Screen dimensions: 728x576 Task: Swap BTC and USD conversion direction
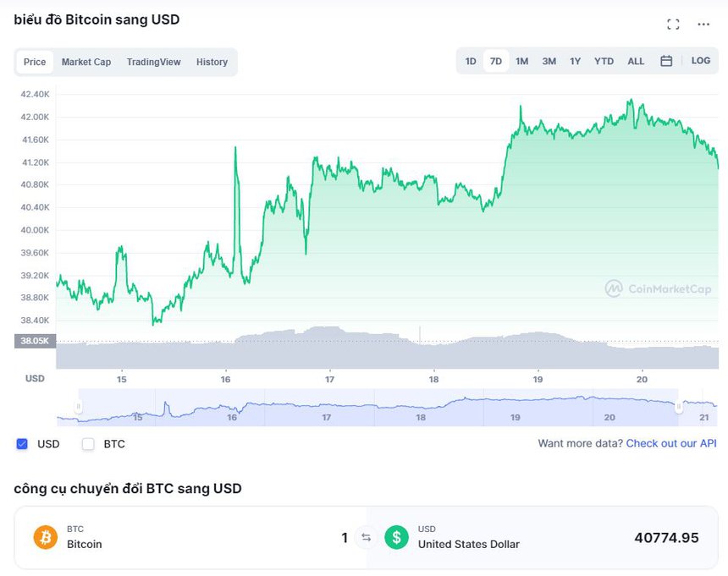click(x=366, y=538)
